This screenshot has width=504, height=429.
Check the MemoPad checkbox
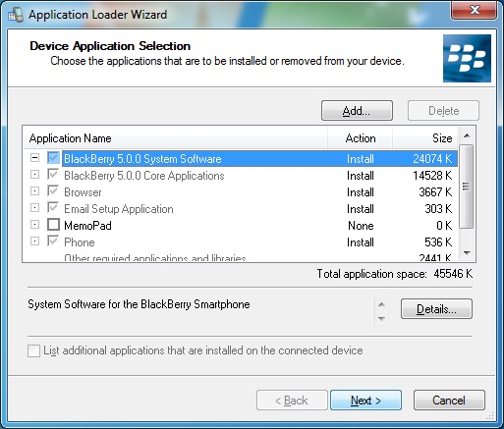53,225
